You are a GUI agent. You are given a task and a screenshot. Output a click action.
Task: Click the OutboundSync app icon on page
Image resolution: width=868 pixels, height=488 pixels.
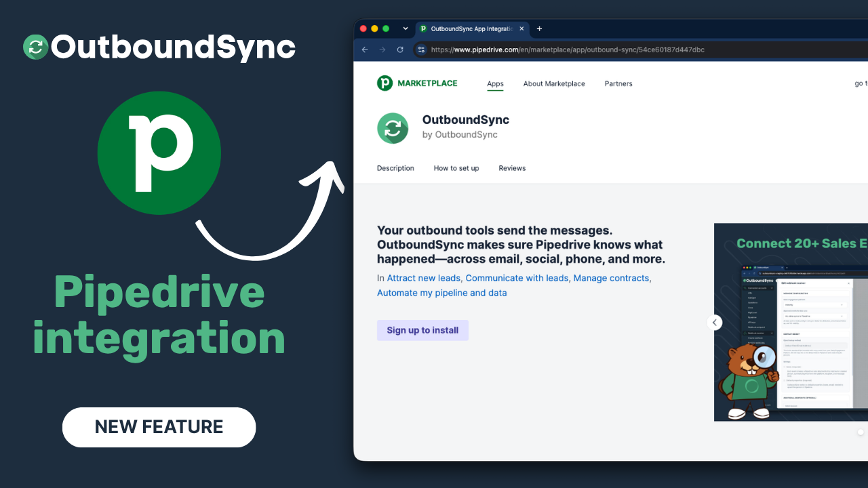tap(393, 128)
